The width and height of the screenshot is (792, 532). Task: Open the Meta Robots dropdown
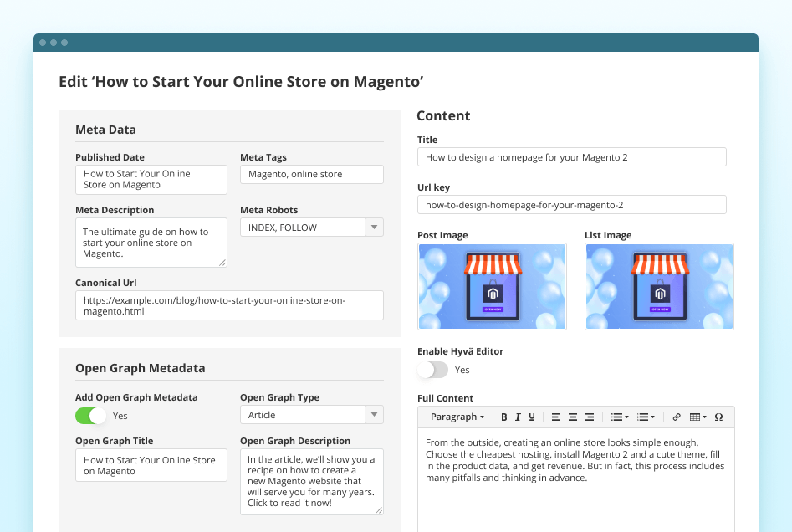tap(375, 228)
